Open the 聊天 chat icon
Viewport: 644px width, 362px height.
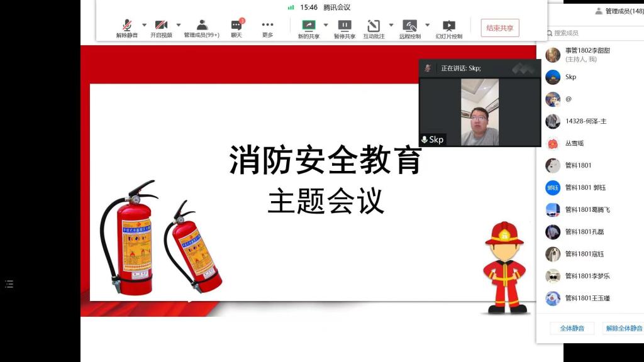(x=236, y=26)
